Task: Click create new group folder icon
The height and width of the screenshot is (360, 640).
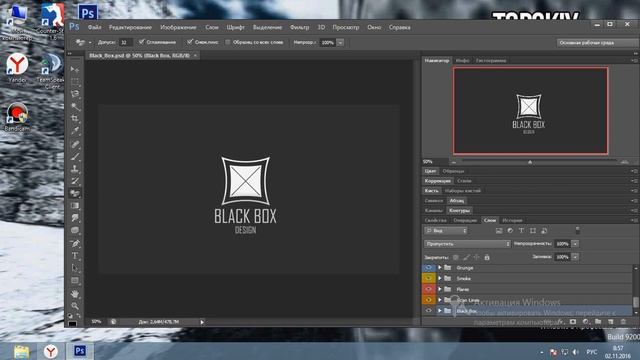Action: pyautogui.click(x=598, y=322)
